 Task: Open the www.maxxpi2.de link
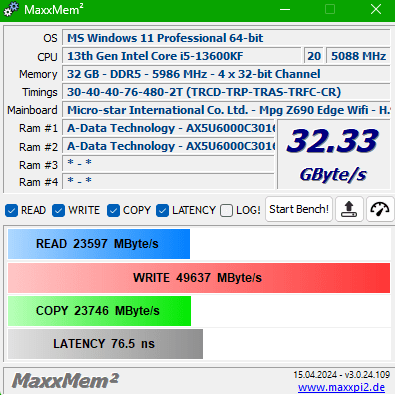(x=341, y=387)
